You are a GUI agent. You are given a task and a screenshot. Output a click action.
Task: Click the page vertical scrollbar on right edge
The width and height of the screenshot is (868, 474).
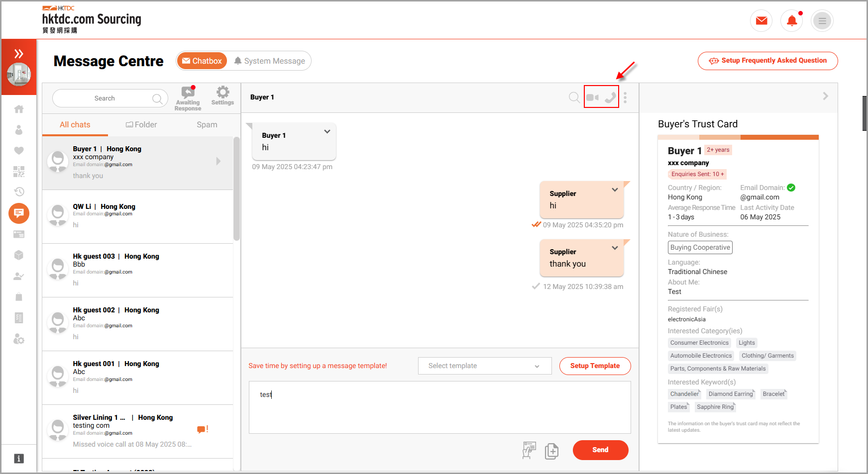point(865,113)
